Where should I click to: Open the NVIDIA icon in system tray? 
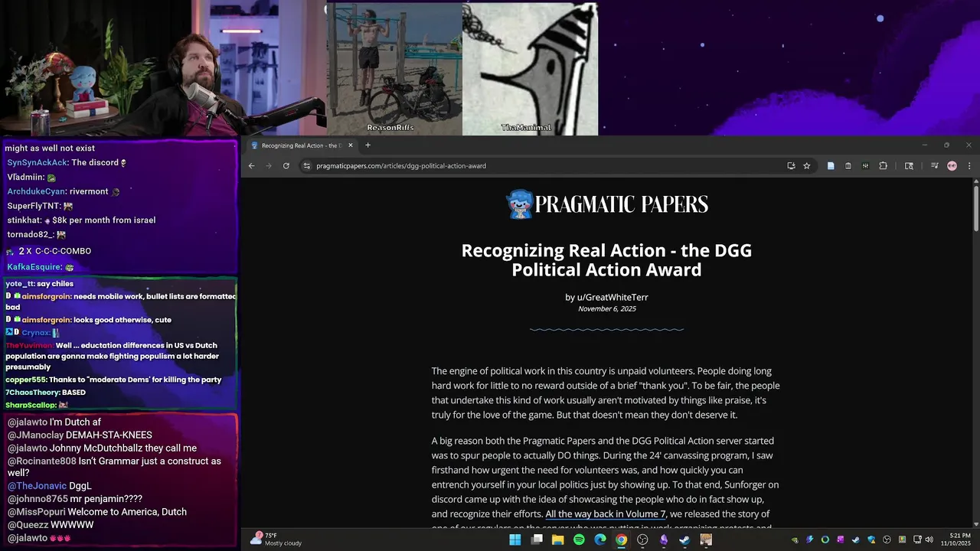[795, 540]
